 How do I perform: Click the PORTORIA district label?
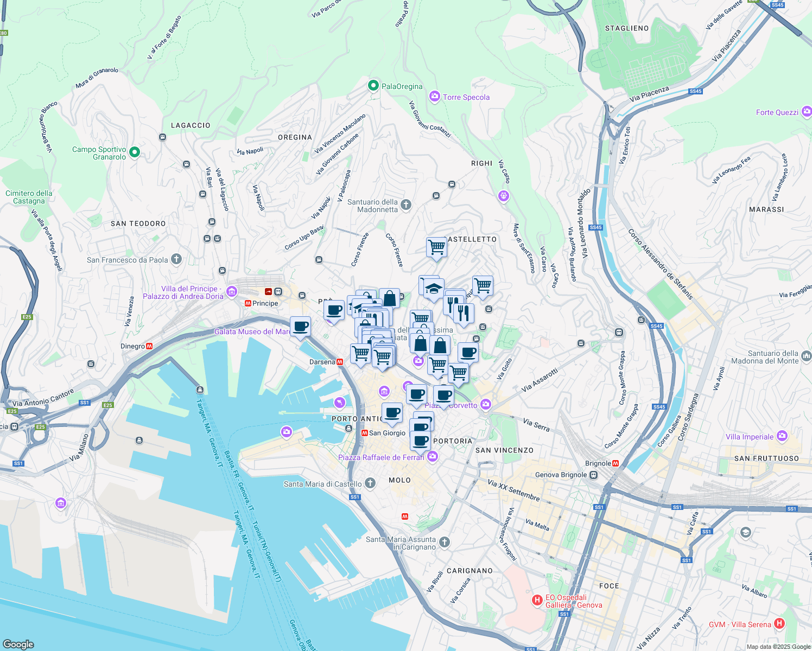[453, 441]
